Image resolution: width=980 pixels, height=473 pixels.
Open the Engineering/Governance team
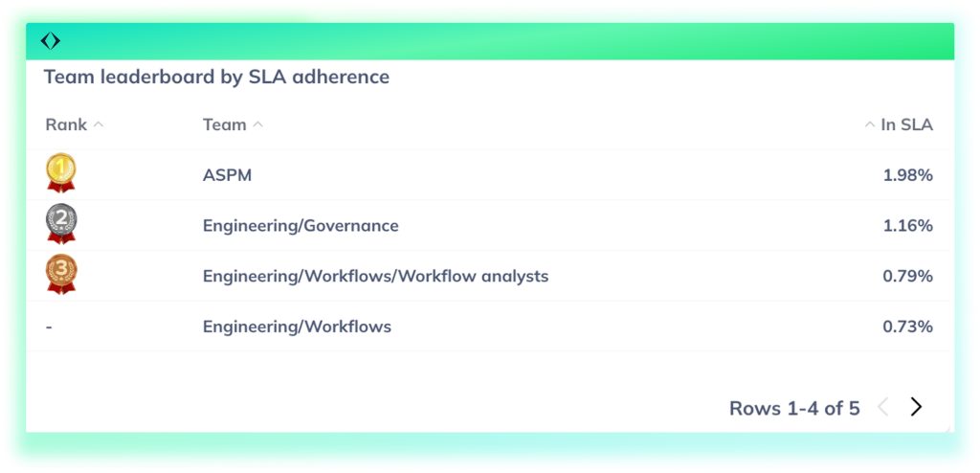301,226
